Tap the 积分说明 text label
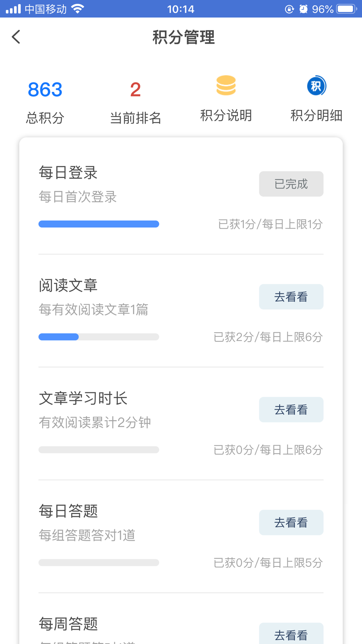 click(226, 116)
